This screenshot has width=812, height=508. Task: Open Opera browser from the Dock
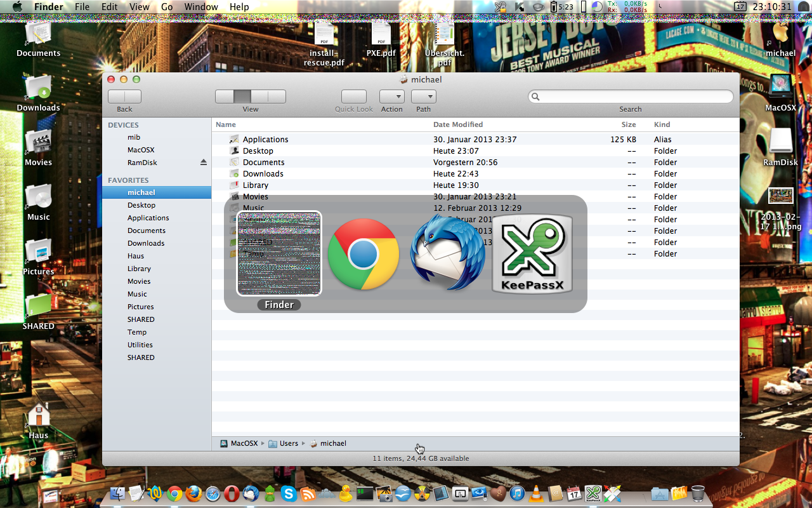pos(232,493)
